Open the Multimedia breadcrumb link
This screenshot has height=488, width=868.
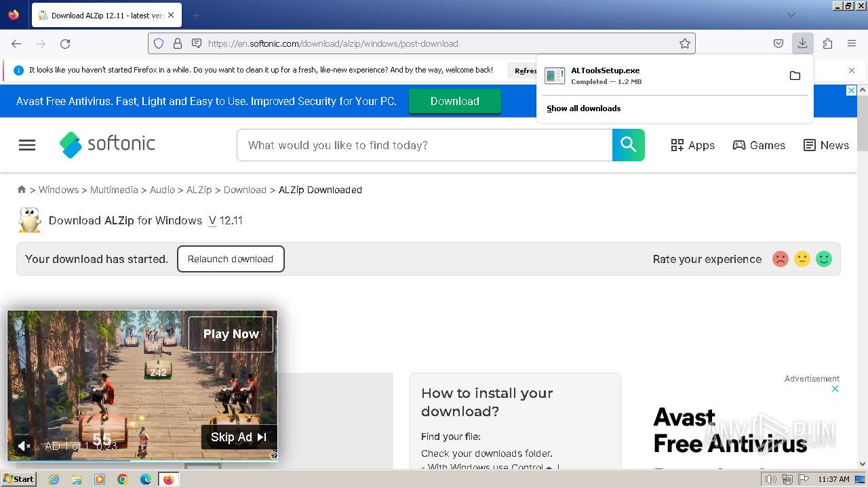(x=114, y=190)
